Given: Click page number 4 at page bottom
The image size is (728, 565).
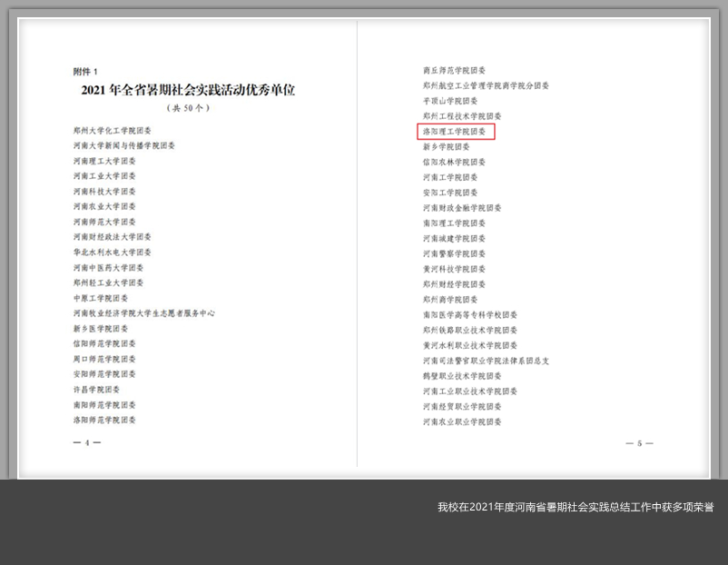Looking at the screenshot, I should [86, 443].
